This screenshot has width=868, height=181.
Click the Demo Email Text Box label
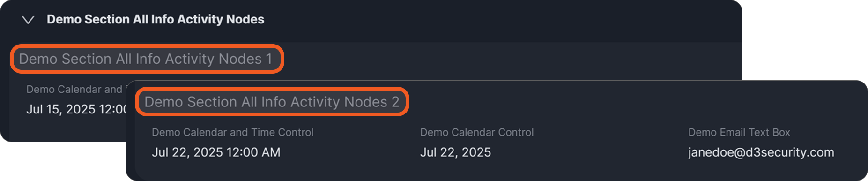[739, 132]
